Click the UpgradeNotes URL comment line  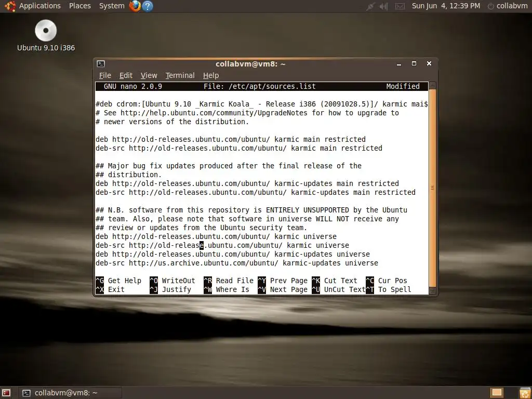(x=247, y=113)
